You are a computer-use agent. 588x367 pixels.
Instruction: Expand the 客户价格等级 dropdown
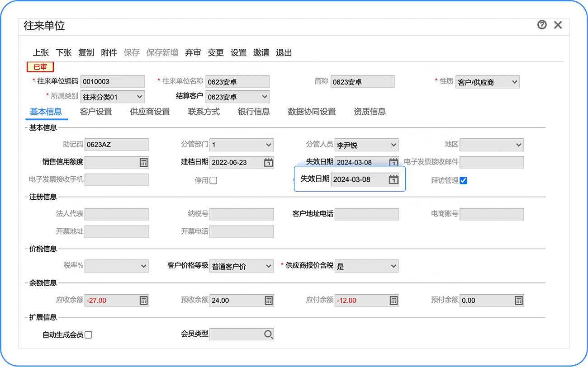[x=242, y=266]
